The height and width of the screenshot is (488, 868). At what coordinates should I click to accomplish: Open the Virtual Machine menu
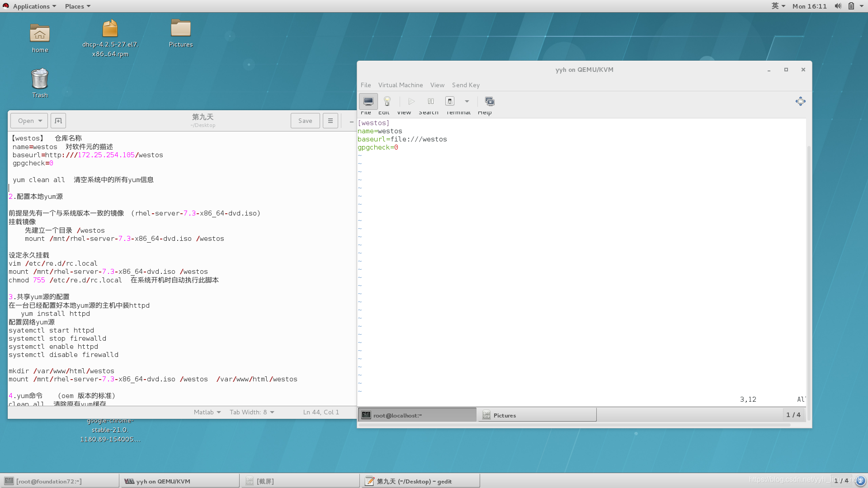(400, 85)
